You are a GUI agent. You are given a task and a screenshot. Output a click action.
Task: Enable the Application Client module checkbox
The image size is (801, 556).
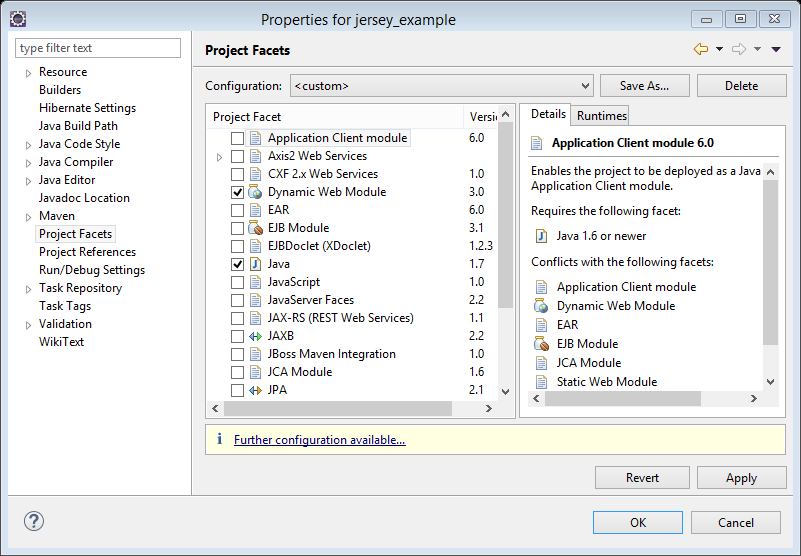tap(237, 138)
